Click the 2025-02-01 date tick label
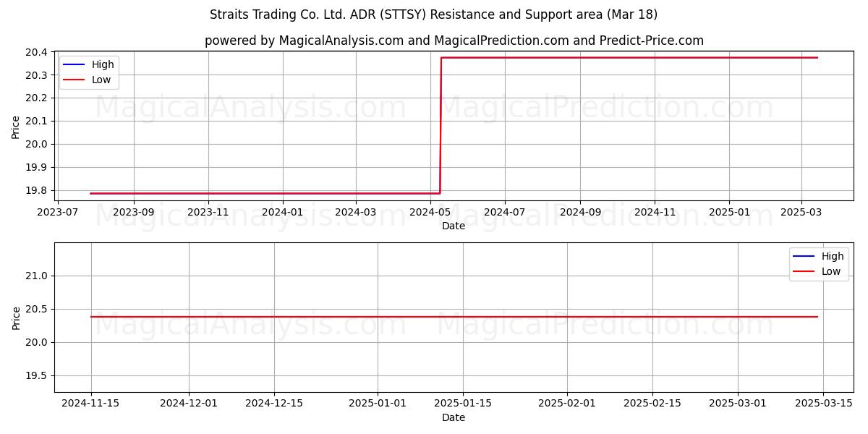The height and width of the screenshot is (434, 868). click(x=567, y=404)
